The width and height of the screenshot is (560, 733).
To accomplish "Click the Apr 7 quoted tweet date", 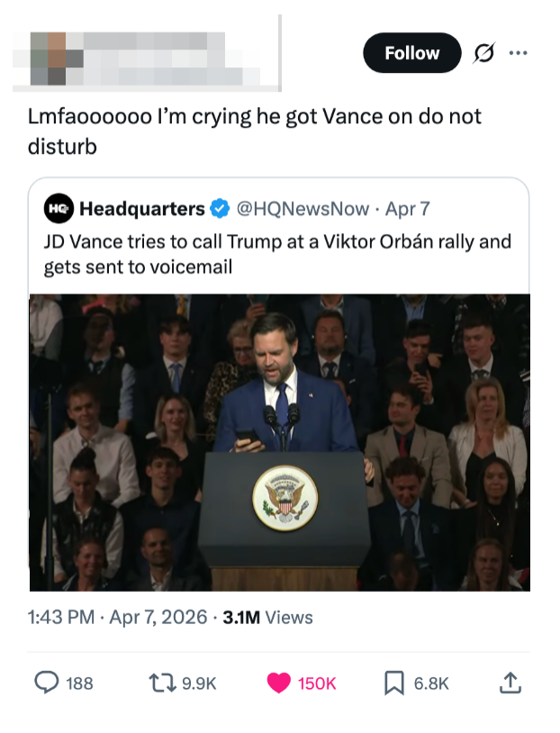I will [x=405, y=209].
